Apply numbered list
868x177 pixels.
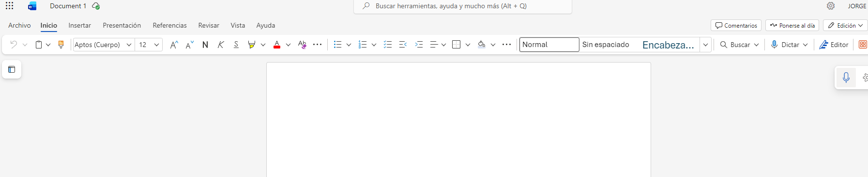click(x=363, y=45)
